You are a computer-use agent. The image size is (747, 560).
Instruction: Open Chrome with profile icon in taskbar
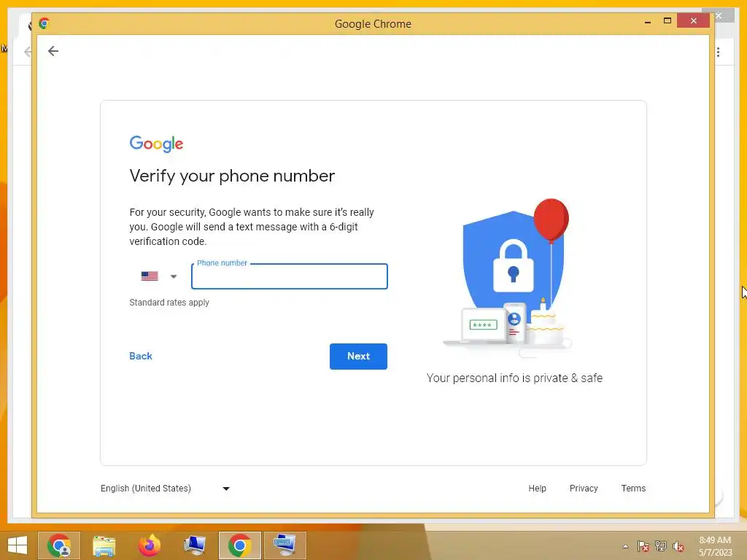[x=59, y=545]
